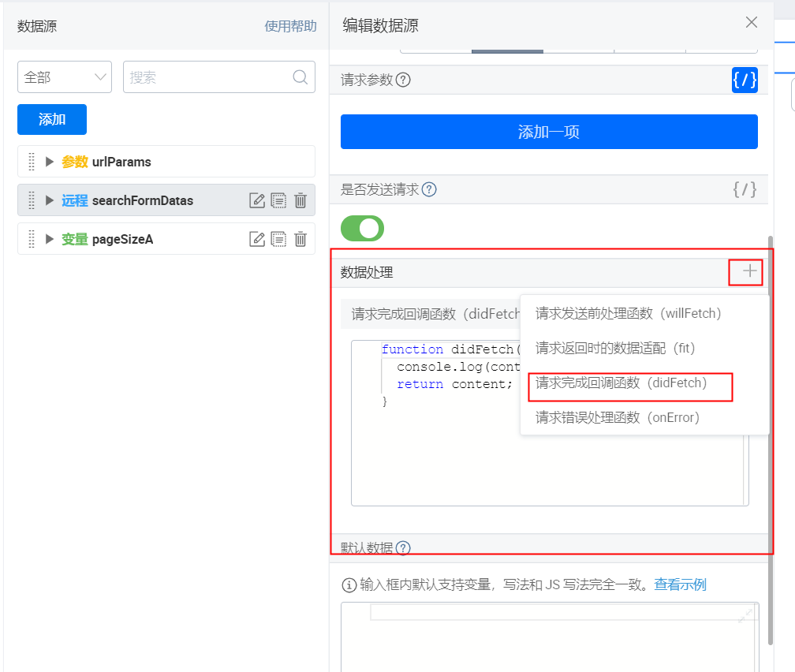Click the variable-binding icon for 是否发送请求
This screenshot has height=672, width=795.
tap(745, 189)
